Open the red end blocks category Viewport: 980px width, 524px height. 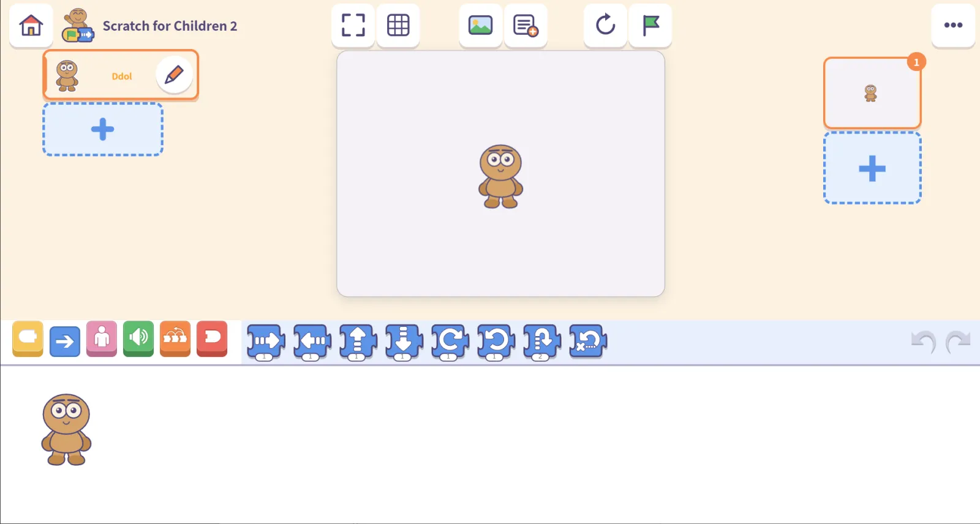click(212, 339)
